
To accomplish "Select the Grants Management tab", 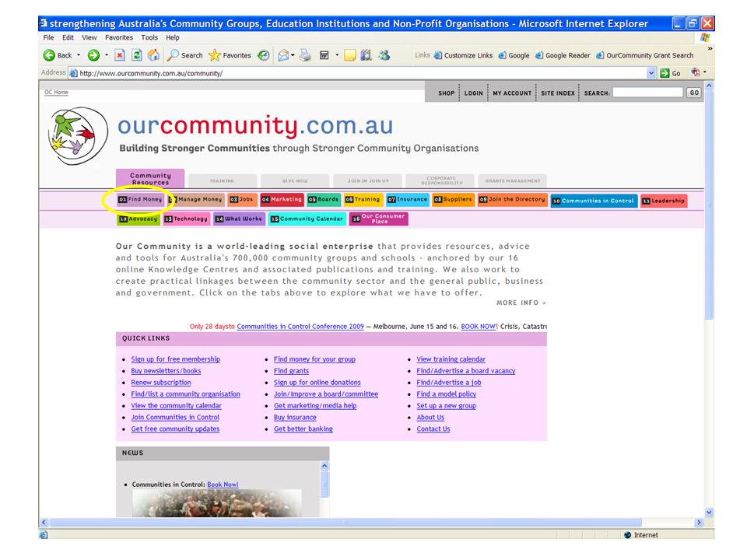I will coord(513,181).
